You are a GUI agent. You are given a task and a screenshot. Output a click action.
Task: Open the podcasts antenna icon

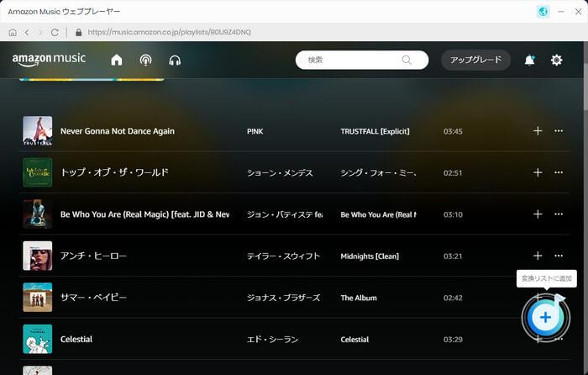tap(146, 60)
